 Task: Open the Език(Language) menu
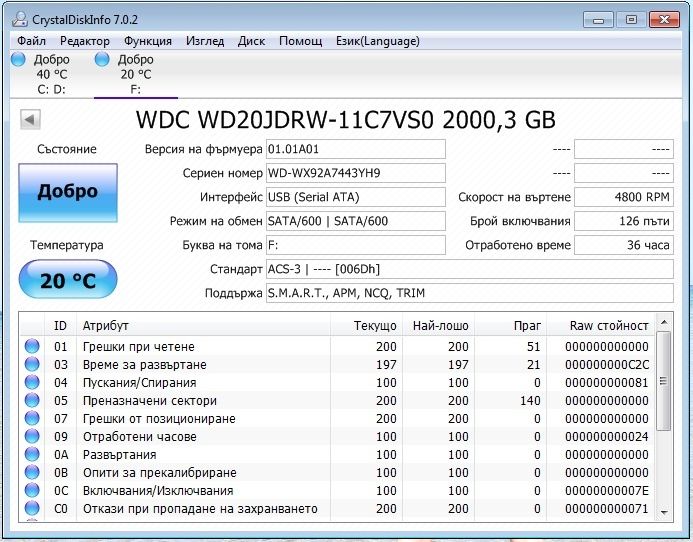click(x=377, y=41)
